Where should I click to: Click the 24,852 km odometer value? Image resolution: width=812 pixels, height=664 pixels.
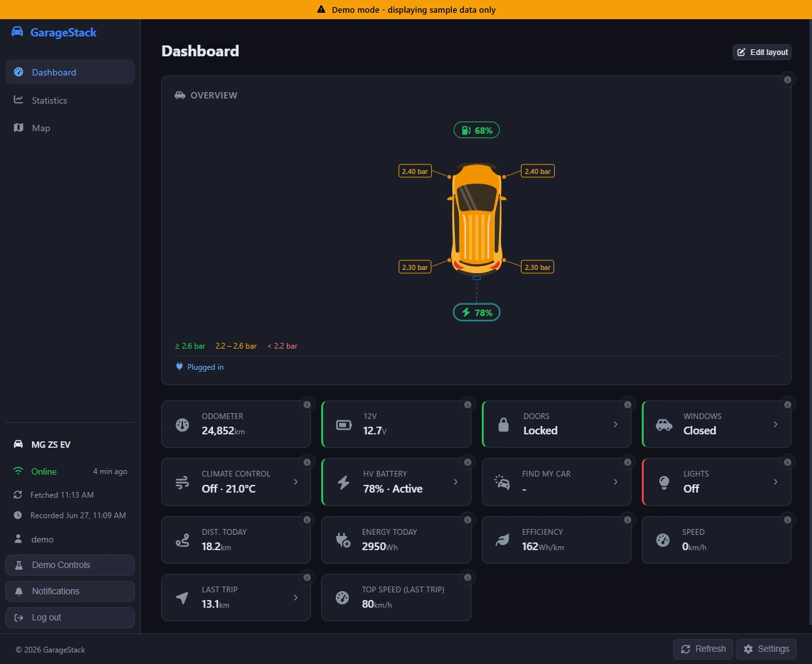[223, 431]
